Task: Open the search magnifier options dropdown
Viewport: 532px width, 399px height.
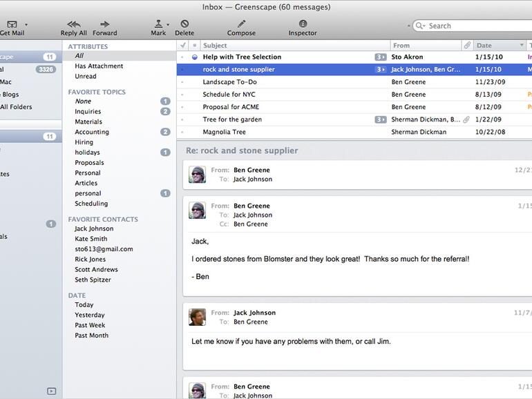Action: [421, 26]
